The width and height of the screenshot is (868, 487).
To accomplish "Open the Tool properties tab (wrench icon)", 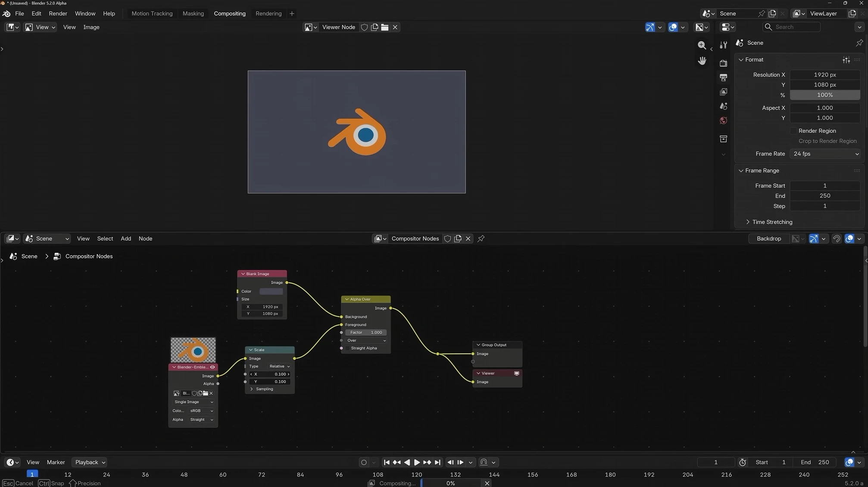I will pos(723,45).
